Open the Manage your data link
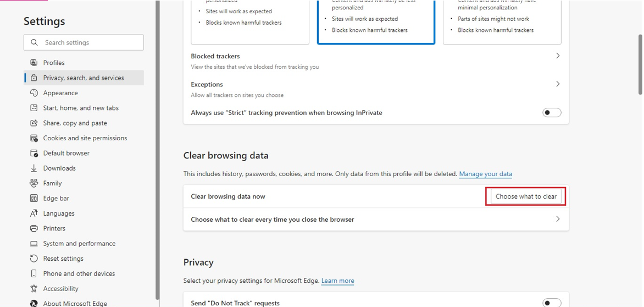 point(485,174)
